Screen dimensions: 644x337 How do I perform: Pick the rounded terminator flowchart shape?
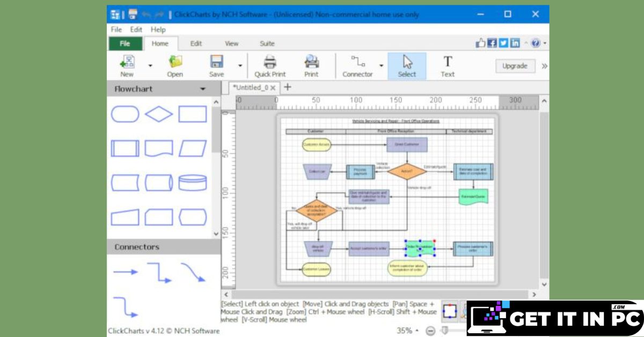coord(125,114)
